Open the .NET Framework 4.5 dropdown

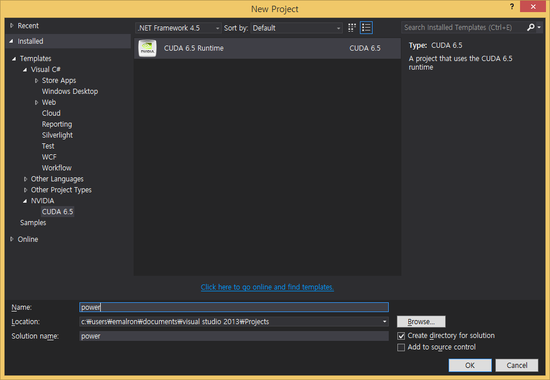coord(178,28)
